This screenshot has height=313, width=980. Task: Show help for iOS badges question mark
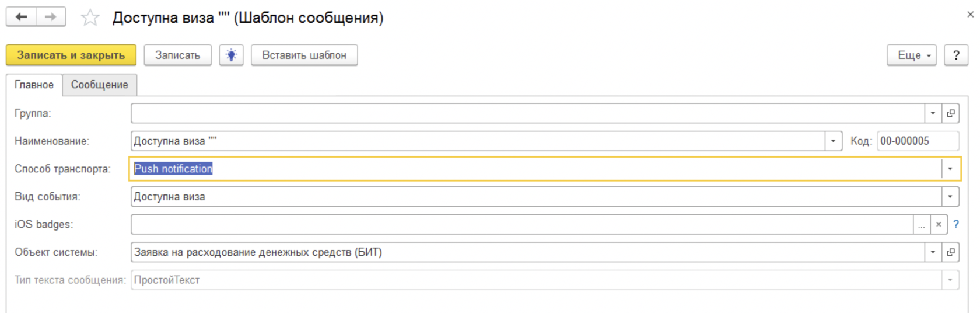[x=956, y=224]
